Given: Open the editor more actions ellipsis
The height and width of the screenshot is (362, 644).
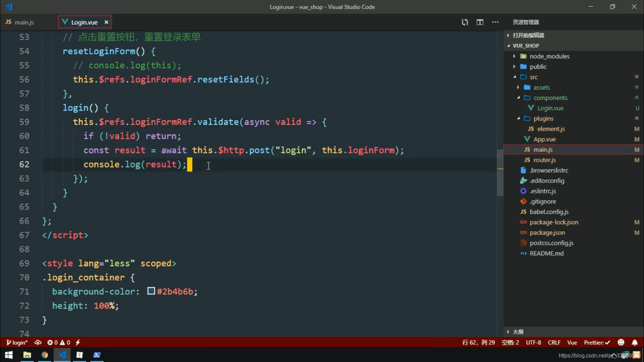Looking at the screenshot, I should click(x=495, y=22).
